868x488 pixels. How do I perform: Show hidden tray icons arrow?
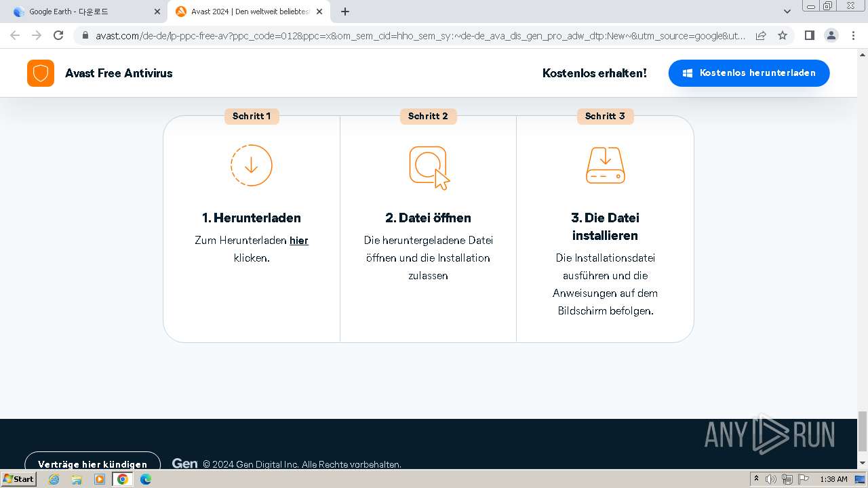(x=757, y=479)
